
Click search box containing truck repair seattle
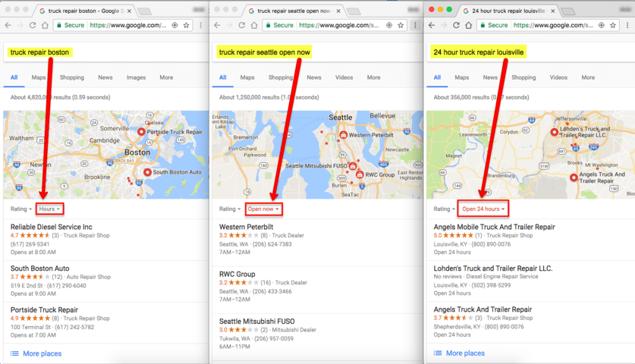[316, 52]
